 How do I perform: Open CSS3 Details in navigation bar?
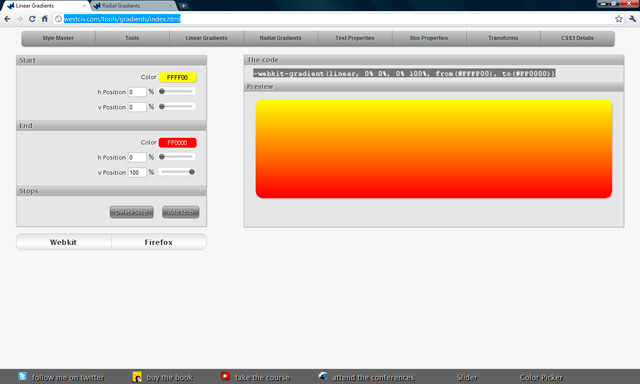point(578,38)
